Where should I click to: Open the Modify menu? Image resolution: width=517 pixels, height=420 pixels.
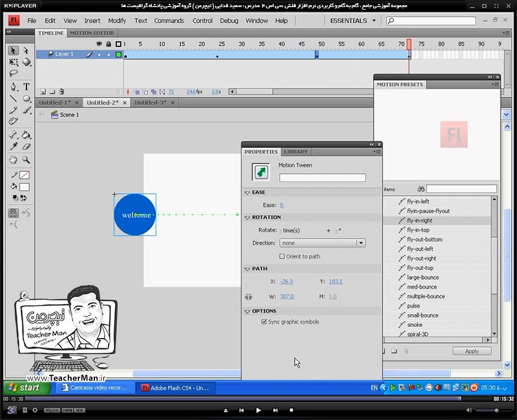click(117, 21)
